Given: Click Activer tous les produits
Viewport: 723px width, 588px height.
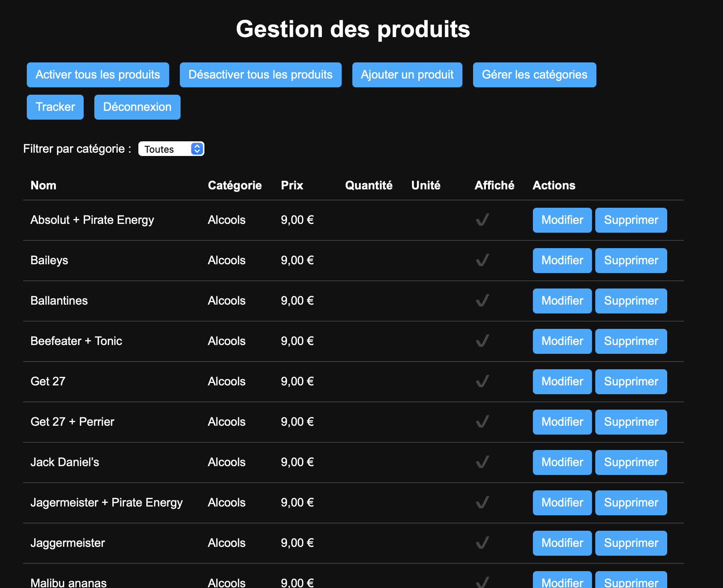Looking at the screenshot, I should click(98, 75).
